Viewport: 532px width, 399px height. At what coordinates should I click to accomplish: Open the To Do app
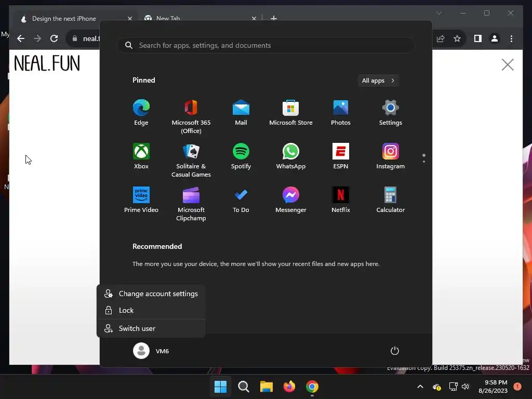click(241, 200)
